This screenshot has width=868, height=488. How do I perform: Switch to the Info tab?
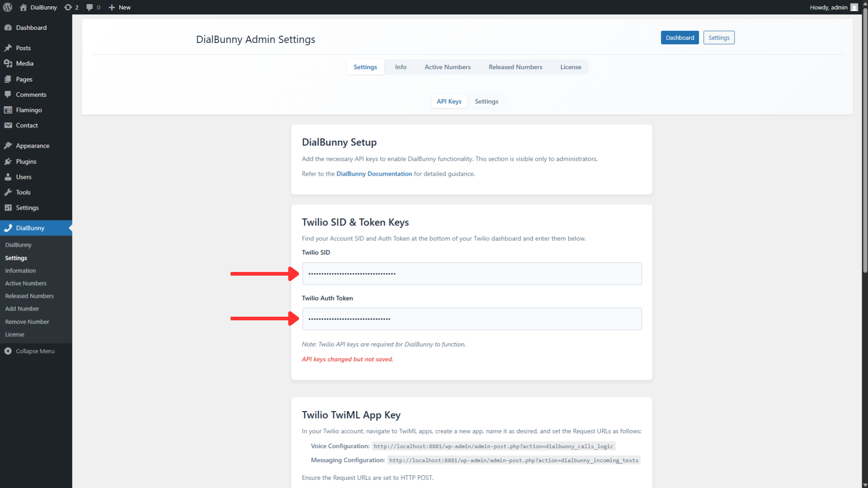pos(400,66)
